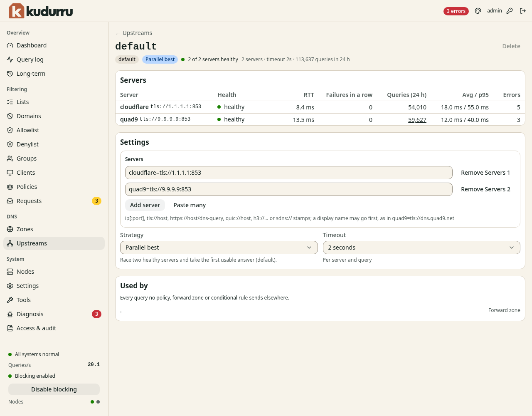The image size is (532, 416).
Task: Open the Timeout dropdown
Action: (421, 248)
